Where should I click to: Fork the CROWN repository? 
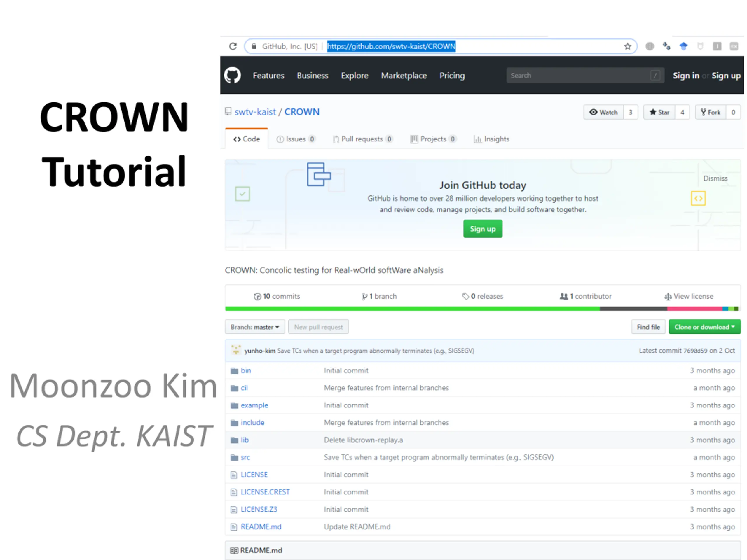point(710,112)
